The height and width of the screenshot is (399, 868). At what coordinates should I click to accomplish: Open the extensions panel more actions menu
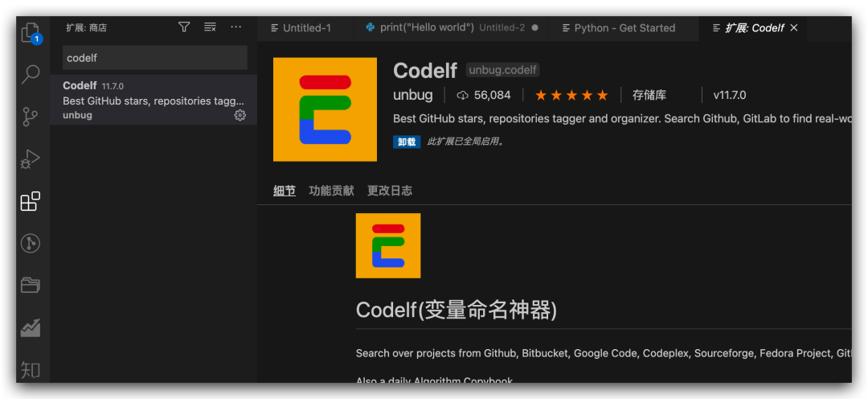point(235,27)
